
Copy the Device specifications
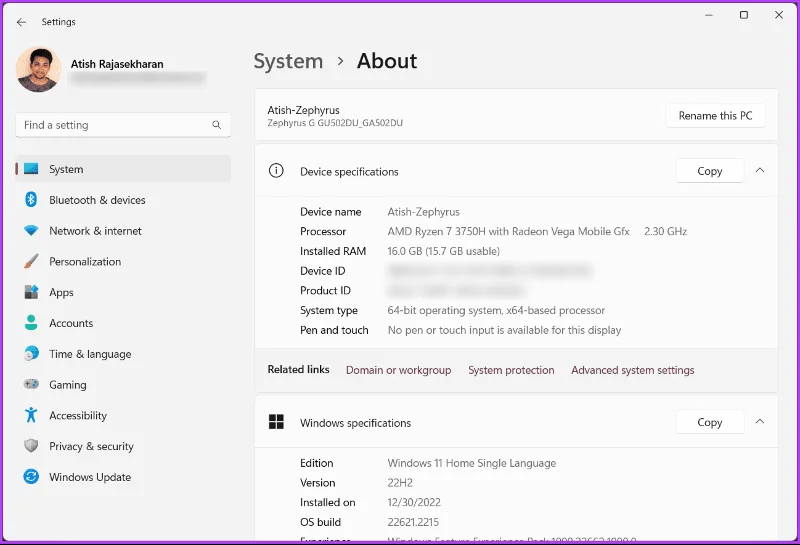coord(710,171)
